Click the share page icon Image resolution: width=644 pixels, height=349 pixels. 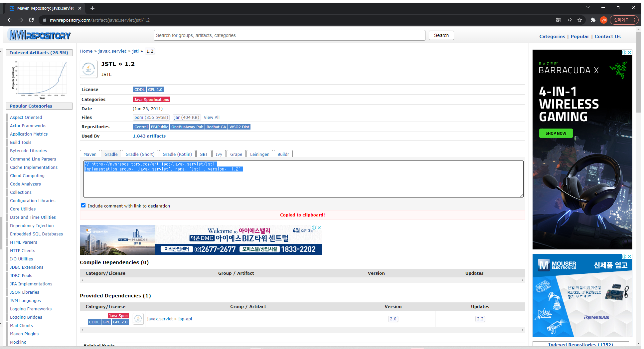(569, 20)
